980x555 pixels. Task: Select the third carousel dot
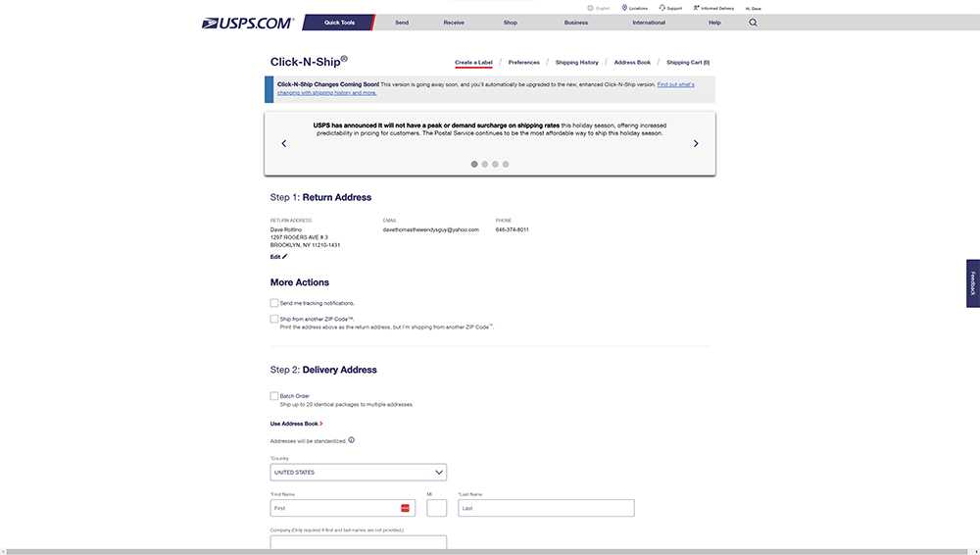(495, 164)
